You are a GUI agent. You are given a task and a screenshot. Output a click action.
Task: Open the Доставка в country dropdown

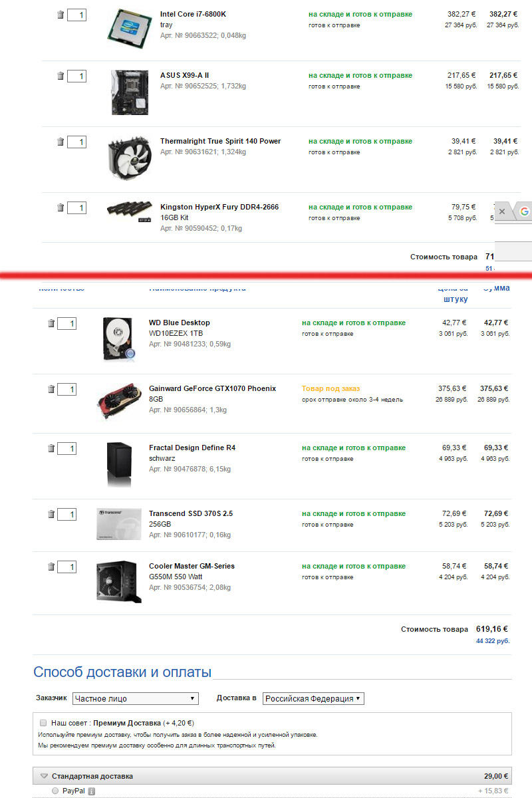tap(313, 698)
